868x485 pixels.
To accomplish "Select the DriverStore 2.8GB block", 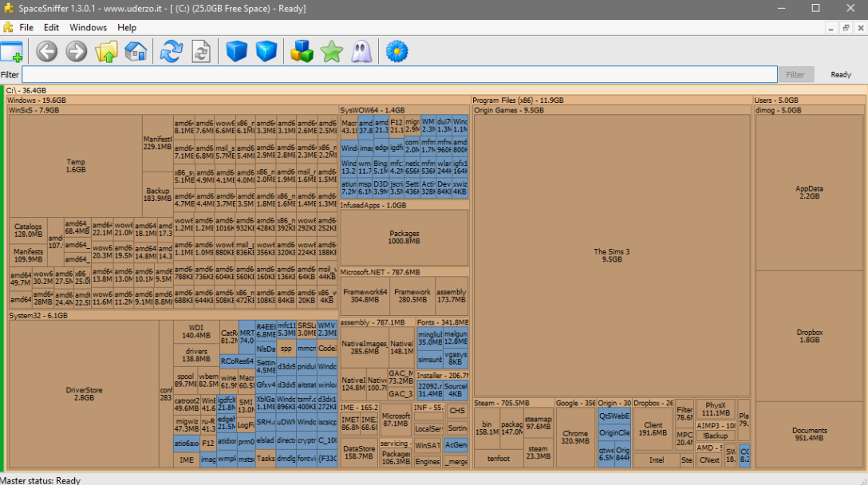I will tap(84, 393).
